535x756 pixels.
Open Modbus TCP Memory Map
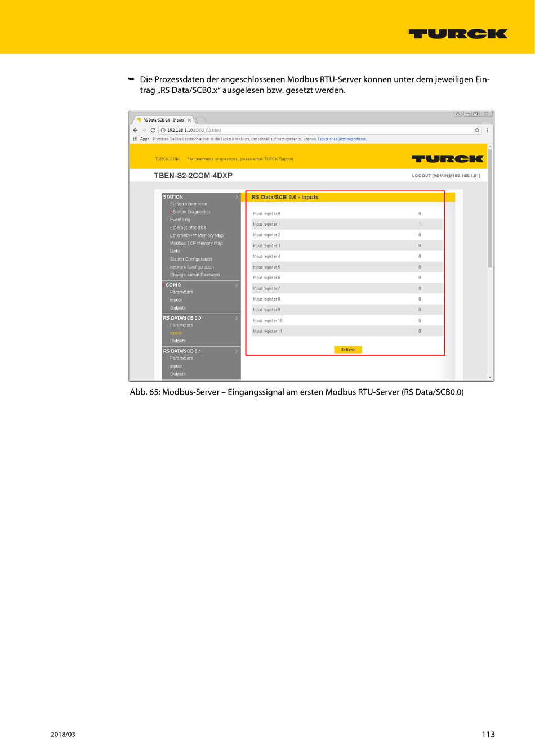click(197, 244)
